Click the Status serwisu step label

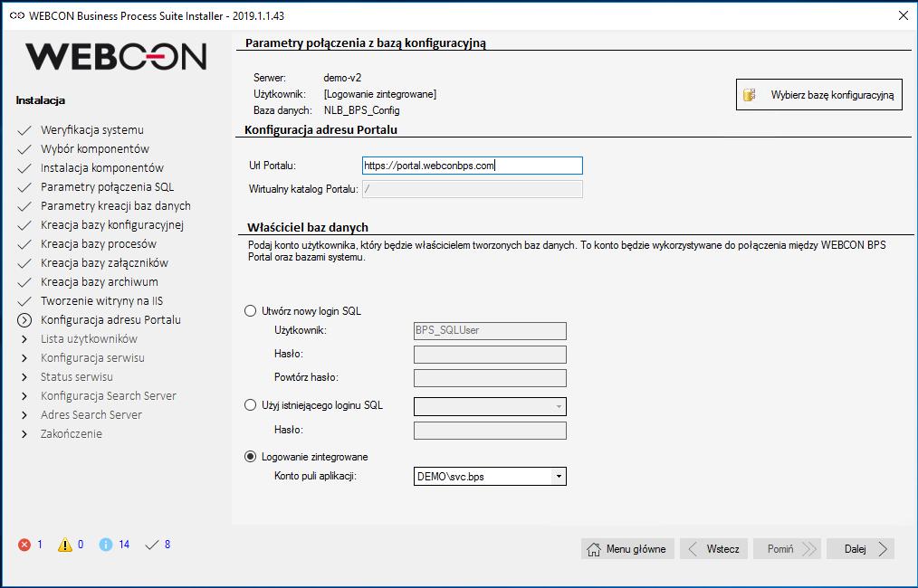(77, 377)
